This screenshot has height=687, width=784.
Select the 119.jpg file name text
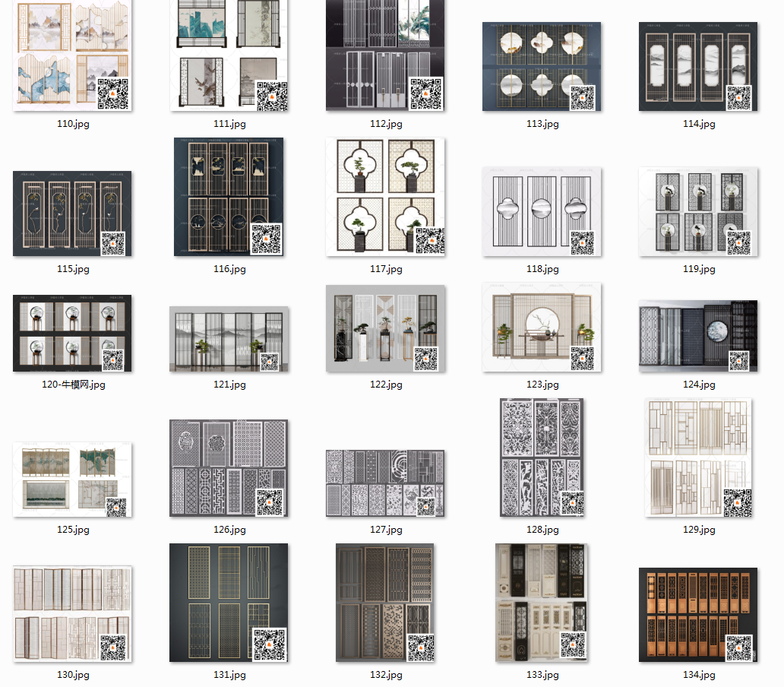coord(699,269)
